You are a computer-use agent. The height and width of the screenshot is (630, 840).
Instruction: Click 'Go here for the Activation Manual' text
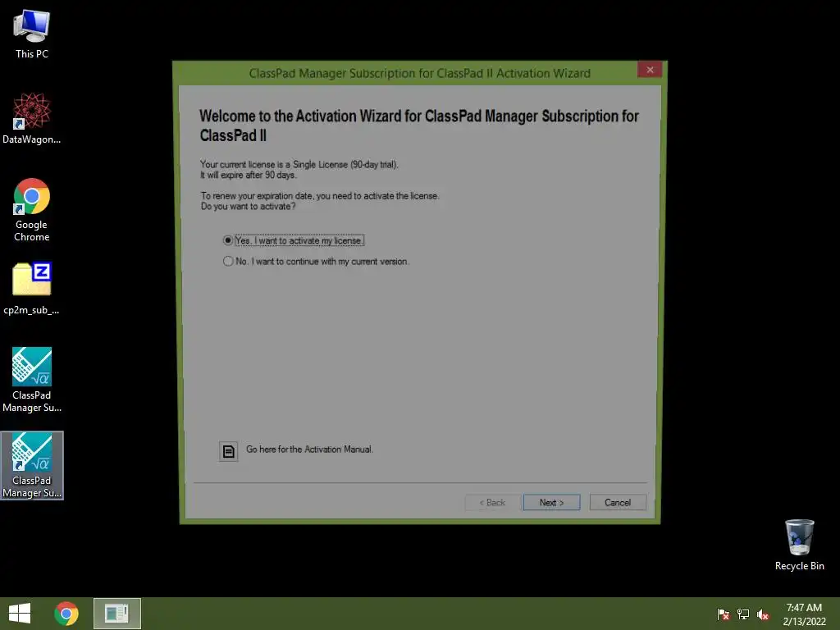(x=309, y=450)
